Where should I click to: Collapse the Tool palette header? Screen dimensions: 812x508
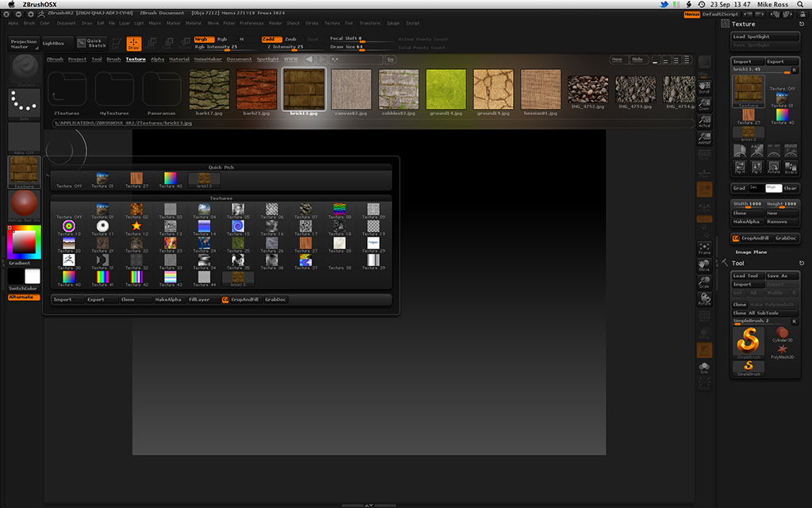point(738,263)
